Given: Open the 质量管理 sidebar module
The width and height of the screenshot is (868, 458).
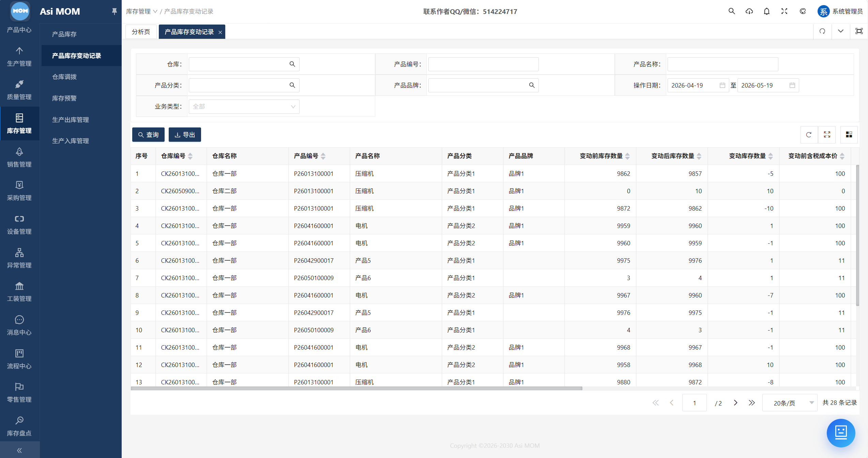Looking at the screenshot, I should [19, 90].
